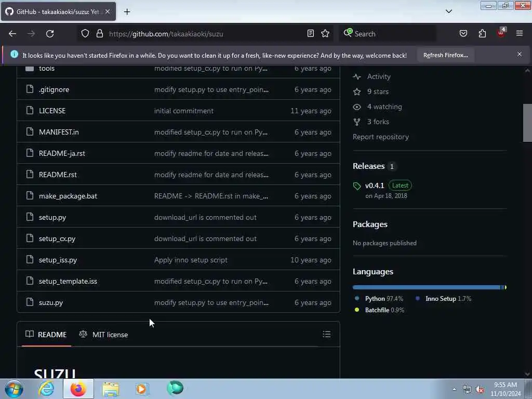Open release v0.4.1
Image resolution: width=532 pixels, height=399 pixels.
point(375,185)
